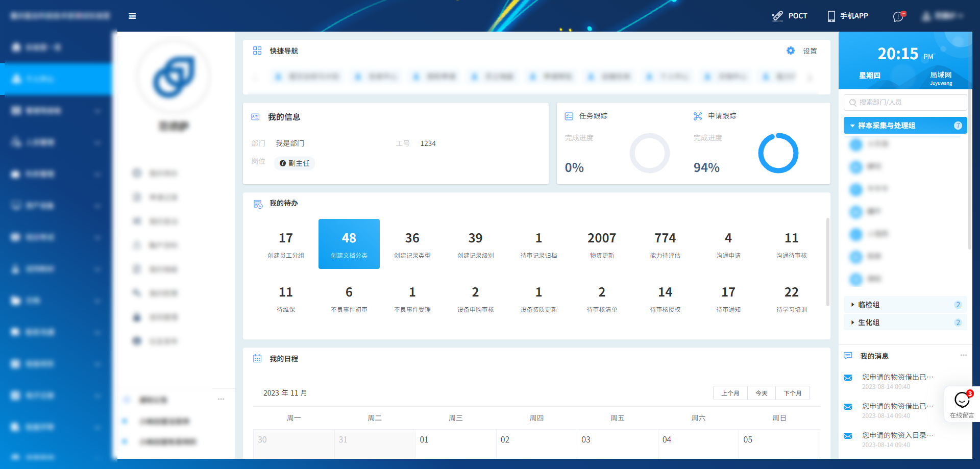980x469 pixels.
Task: Select the highlighted 48 创建文档分类 tile
Action: click(349, 244)
